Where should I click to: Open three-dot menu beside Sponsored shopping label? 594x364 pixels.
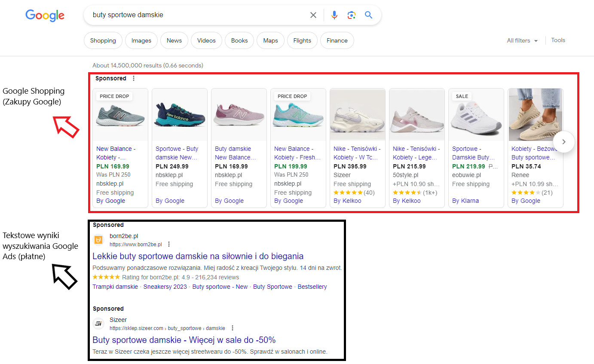coord(134,78)
